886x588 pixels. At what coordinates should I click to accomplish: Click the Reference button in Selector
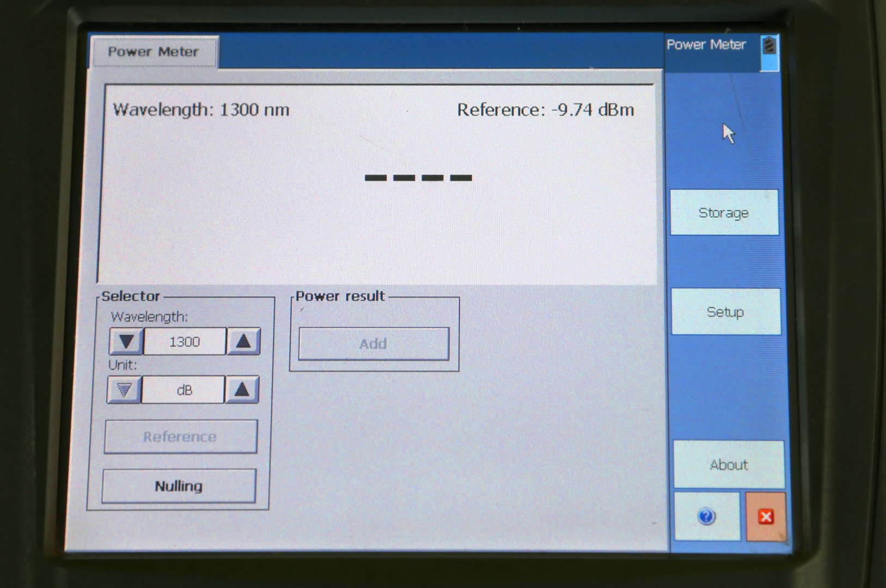click(x=180, y=437)
